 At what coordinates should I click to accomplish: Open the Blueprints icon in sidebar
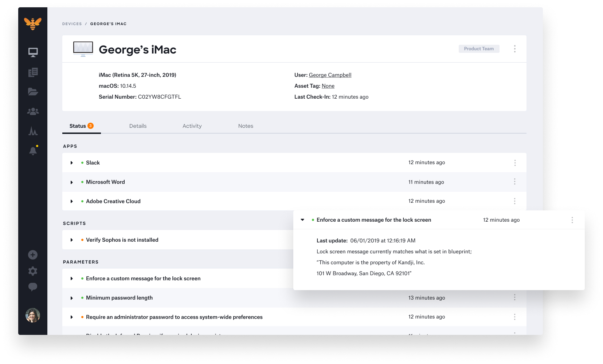pos(33,72)
